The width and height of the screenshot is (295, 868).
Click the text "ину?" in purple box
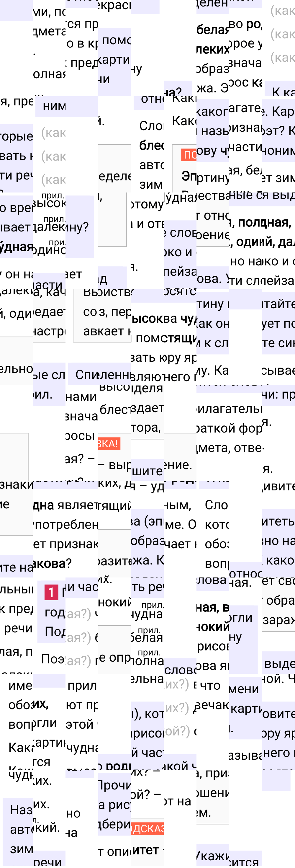(x=77, y=227)
